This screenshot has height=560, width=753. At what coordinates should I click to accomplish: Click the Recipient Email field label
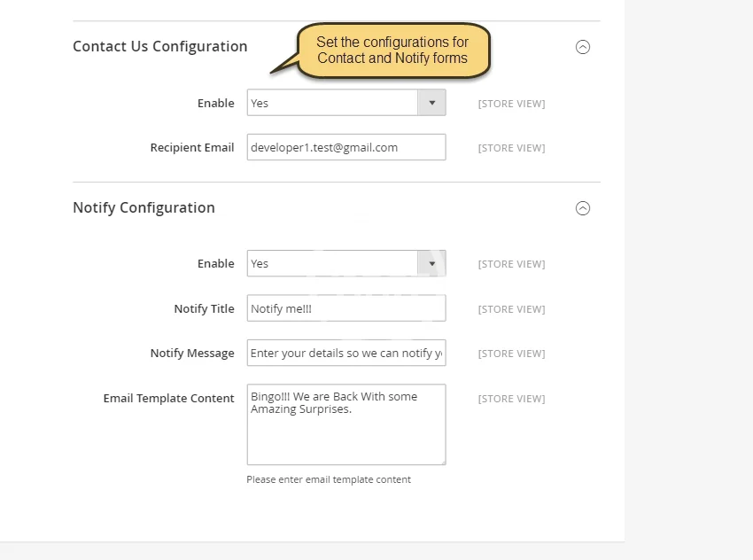(x=192, y=148)
